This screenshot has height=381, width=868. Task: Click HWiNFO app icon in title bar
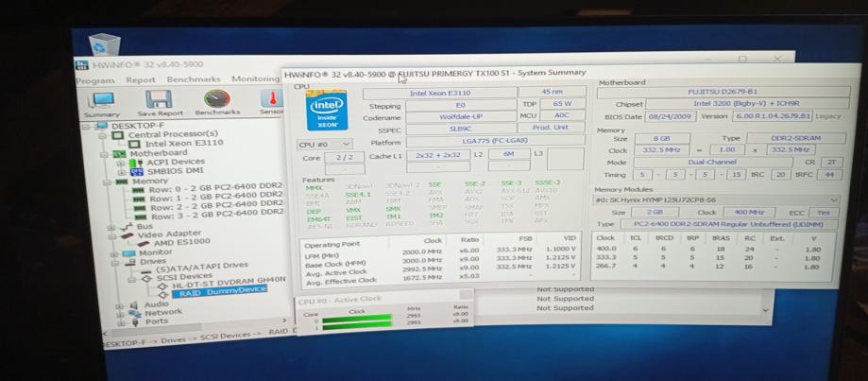[82, 65]
